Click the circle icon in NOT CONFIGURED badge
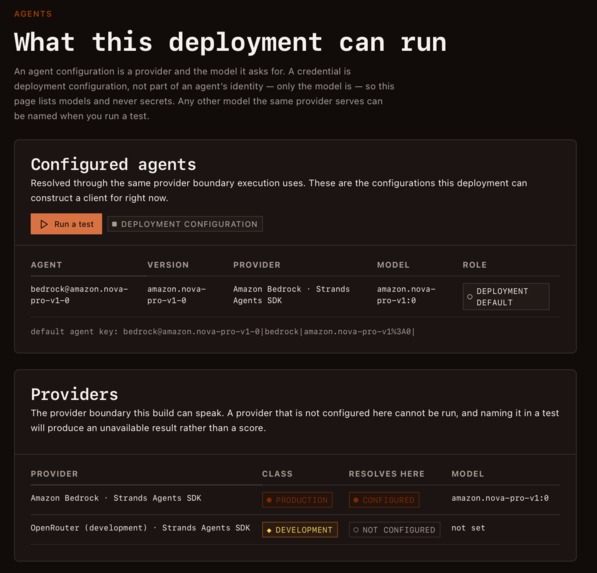This screenshot has width=597, height=573. click(356, 530)
